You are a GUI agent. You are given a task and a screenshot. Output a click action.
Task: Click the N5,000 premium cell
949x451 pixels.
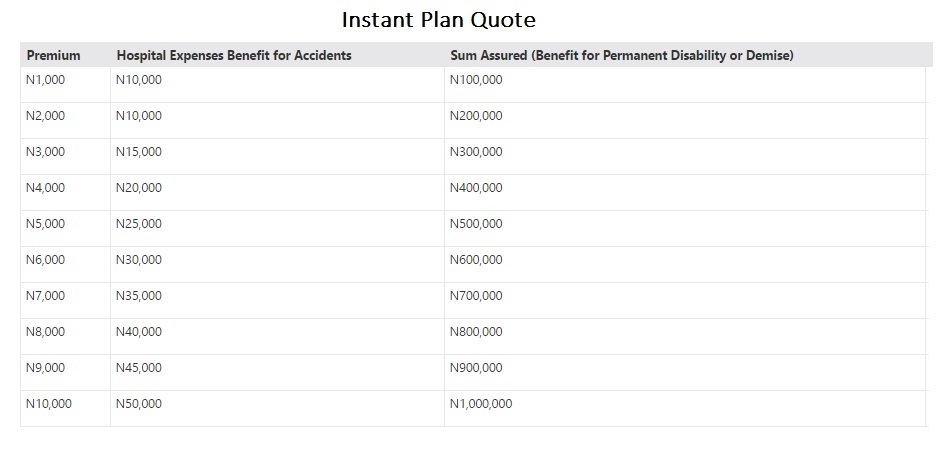(45, 224)
